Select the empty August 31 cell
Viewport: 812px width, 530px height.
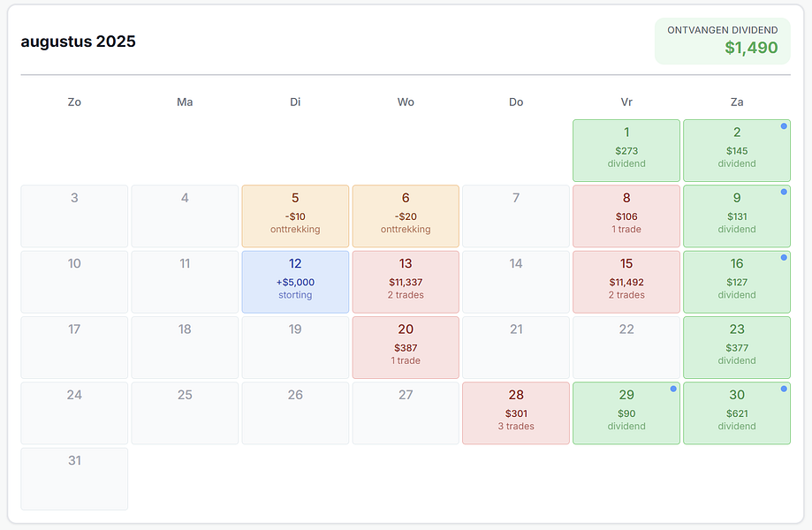pyautogui.click(x=74, y=480)
